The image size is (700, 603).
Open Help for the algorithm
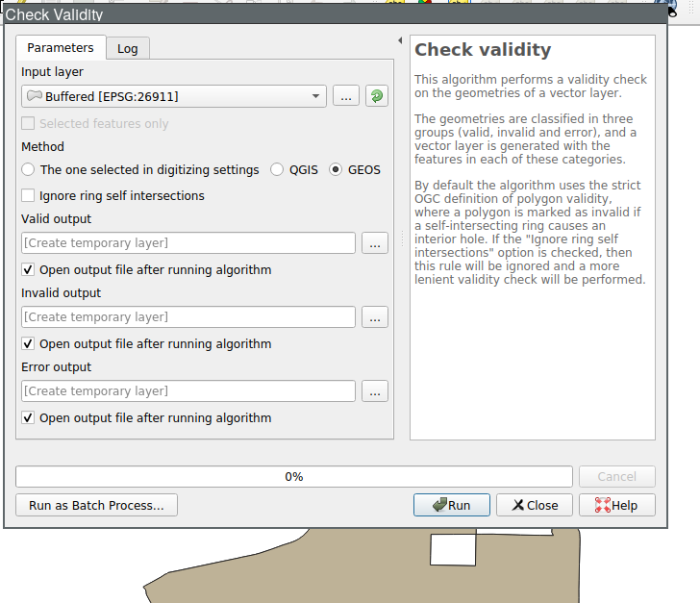point(615,505)
